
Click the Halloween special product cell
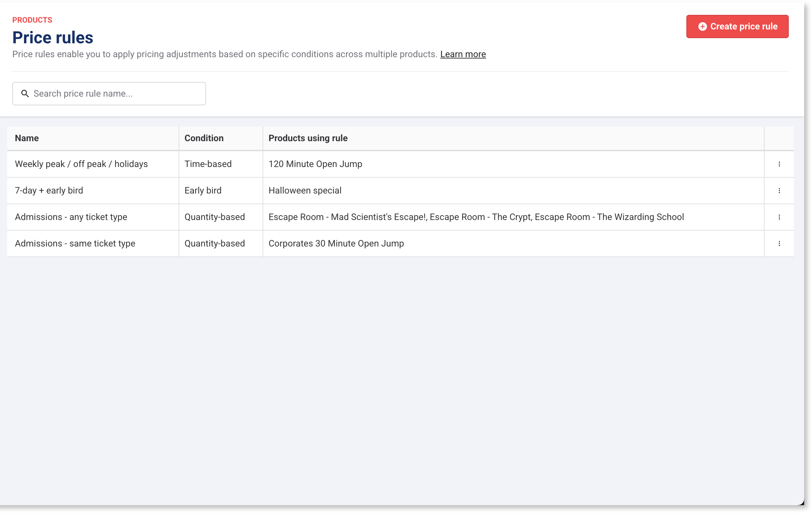305,191
